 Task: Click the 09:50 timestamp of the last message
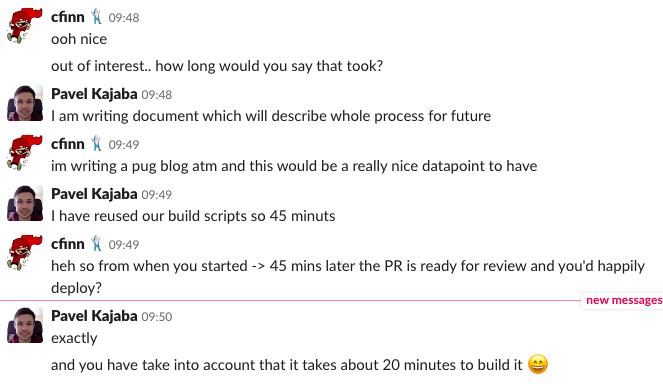(157, 317)
